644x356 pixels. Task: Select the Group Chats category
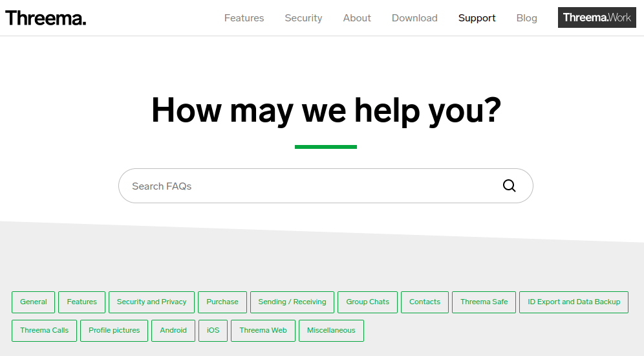point(368,302)
